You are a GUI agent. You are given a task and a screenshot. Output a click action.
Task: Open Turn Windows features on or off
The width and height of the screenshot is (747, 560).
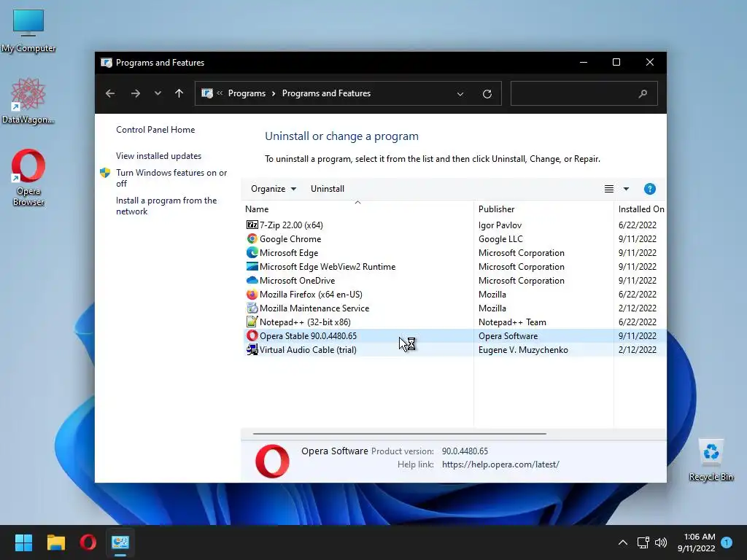(171, 178)
